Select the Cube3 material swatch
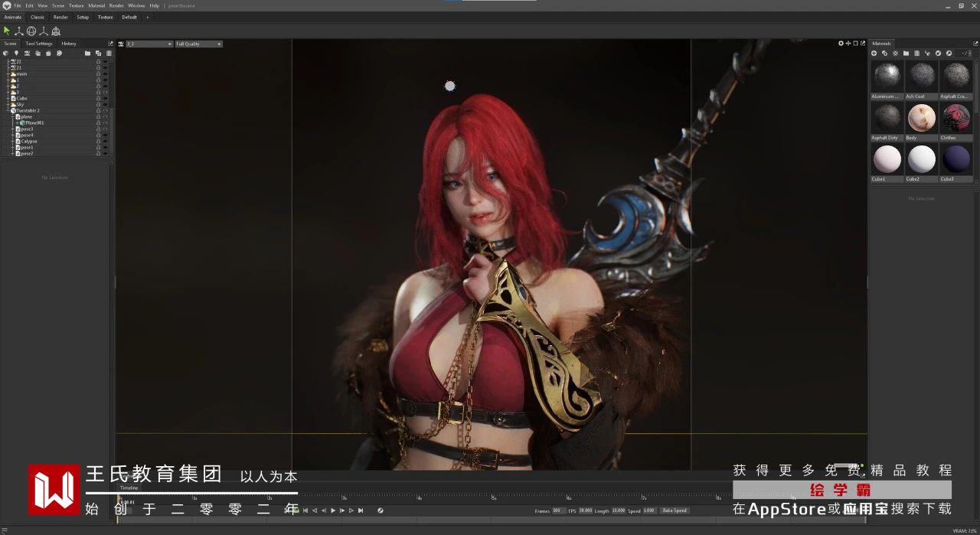This screenshot has height=535, width=980. (x=956, y=159)
